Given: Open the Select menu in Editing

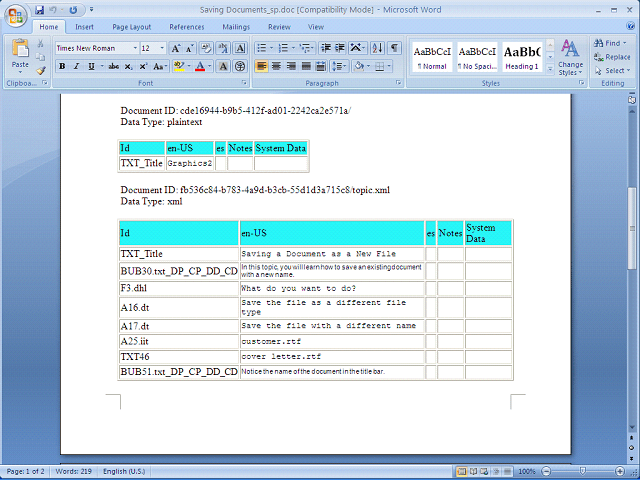Looking at the screenshot, I should click(x=612, y=71).
